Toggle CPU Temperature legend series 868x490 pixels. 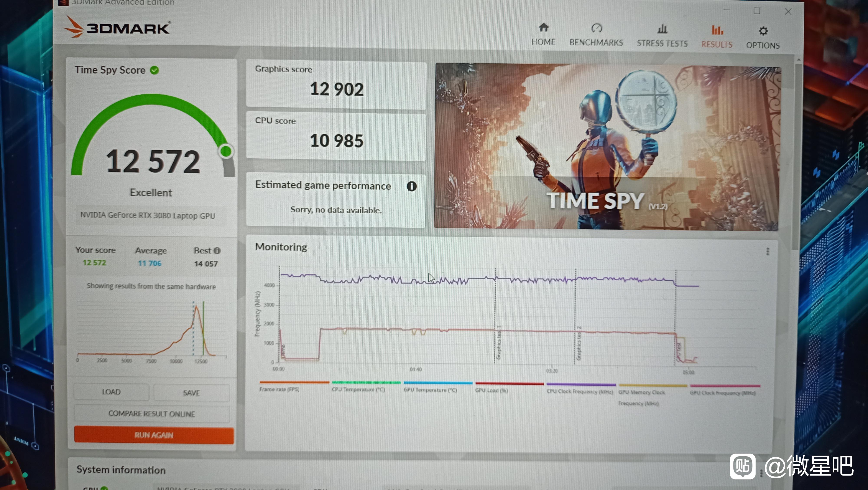pyautogui.click(x=366, y=387)
